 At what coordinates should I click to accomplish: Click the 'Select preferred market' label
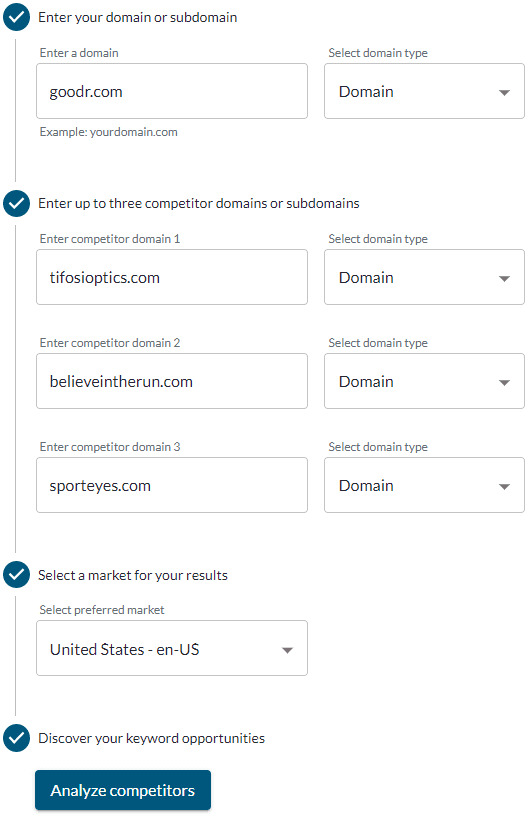(x=102, y=610)
